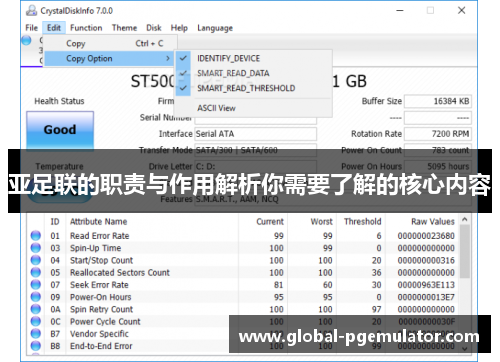The image size is (500, 362).
Task: Select the Spin-Up Time attribute name
Action: click(95, 248)
